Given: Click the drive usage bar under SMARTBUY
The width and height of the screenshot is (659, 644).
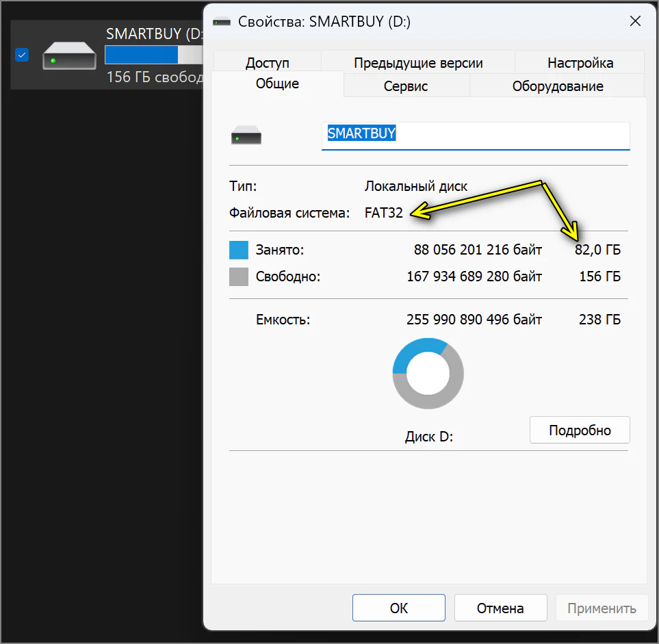Looking at the screenshot, I should (152, 55).
